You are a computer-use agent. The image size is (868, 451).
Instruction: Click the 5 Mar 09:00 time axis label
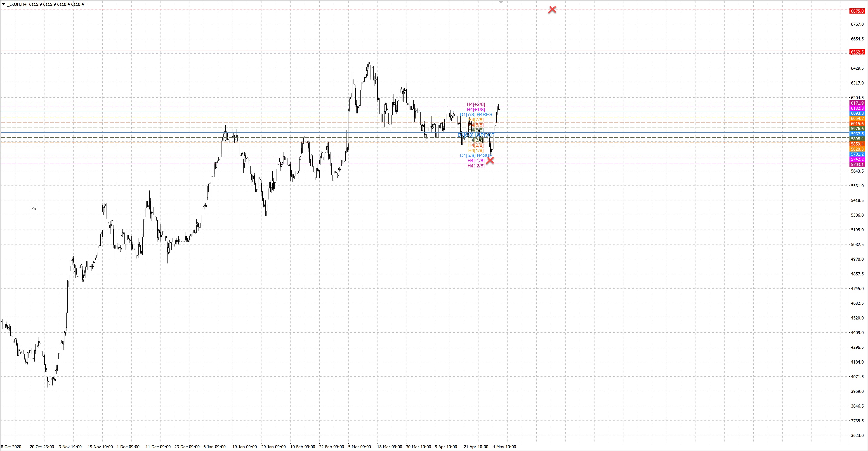(360, 447)
